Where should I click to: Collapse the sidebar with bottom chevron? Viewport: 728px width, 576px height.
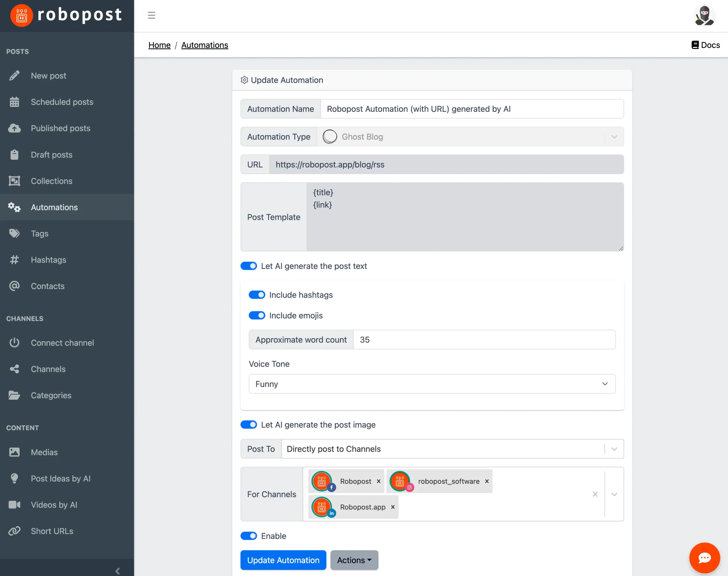point(117,571)
